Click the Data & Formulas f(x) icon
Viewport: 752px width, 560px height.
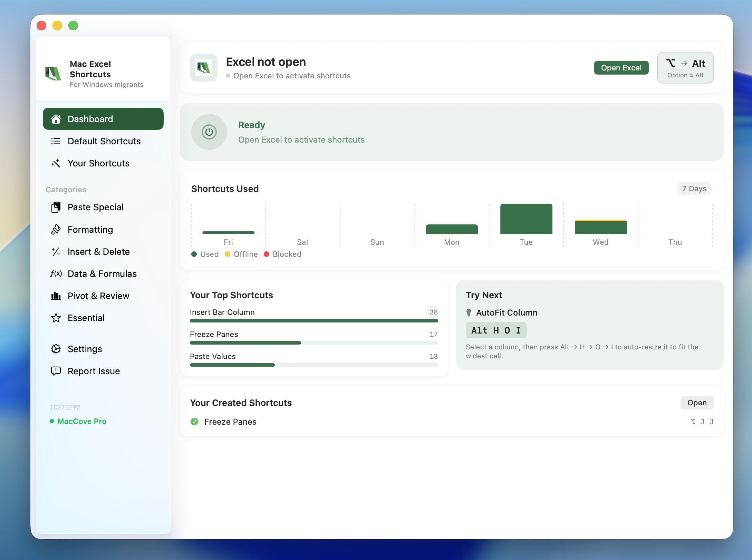point(56,274)
